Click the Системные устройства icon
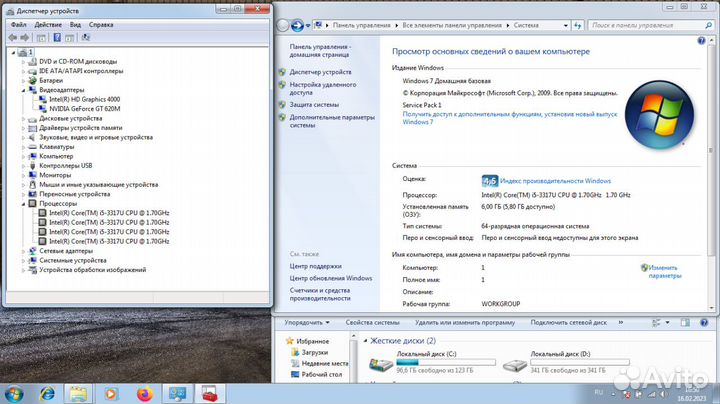Screen dimensions: 720x404 (32, 260)
